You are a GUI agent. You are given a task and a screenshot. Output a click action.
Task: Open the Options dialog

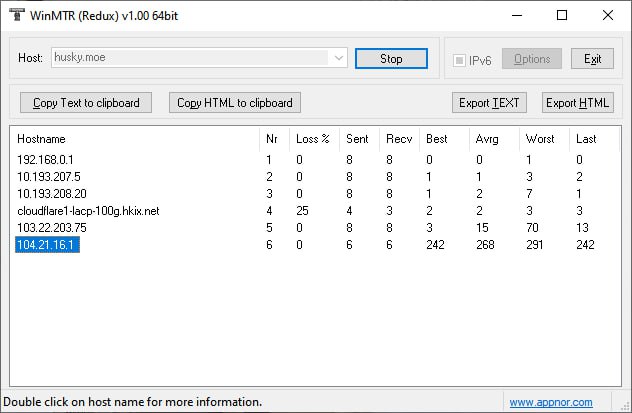tap(531, 59)
